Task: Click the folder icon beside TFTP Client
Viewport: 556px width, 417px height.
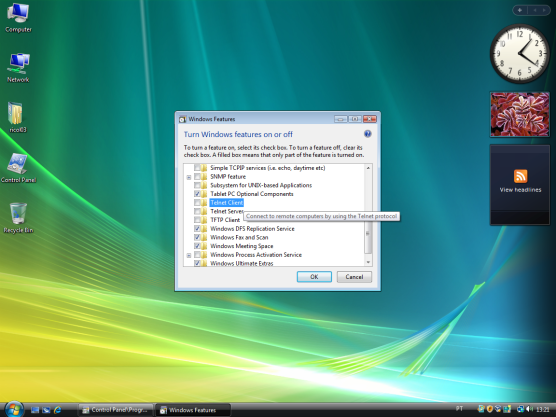Action: pyautogui.click(x=204, y=220)
